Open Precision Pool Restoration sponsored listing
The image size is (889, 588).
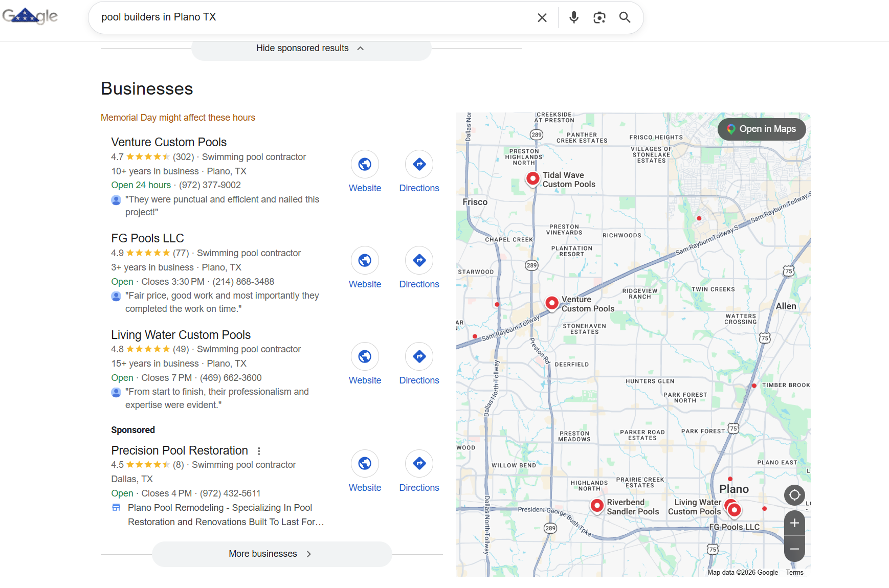[180, 450]
